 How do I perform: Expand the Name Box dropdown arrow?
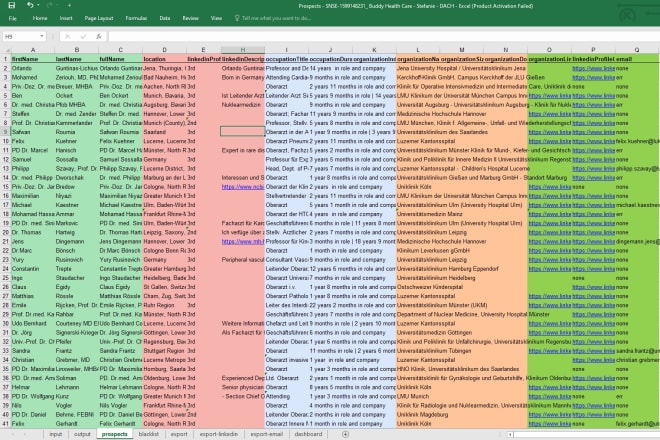click(42, 36)
